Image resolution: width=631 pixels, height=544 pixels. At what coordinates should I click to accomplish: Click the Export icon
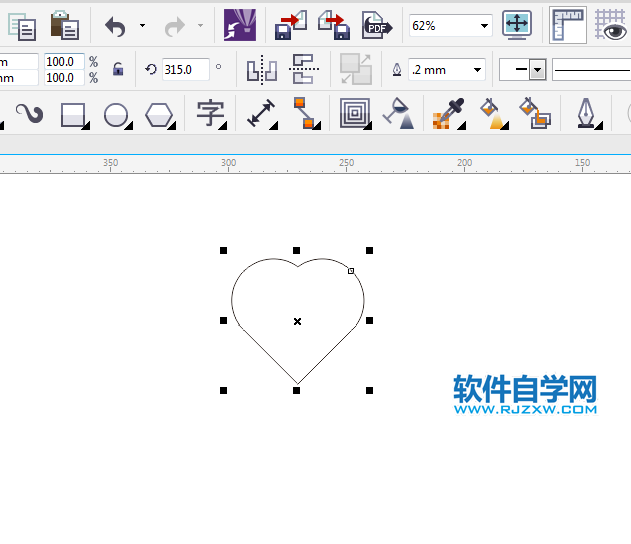pos(334,25)
